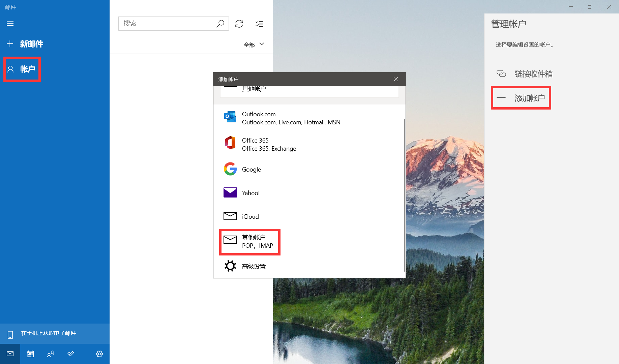Select the Google account icon
The image size is (619, 364).
coord(230,169)
